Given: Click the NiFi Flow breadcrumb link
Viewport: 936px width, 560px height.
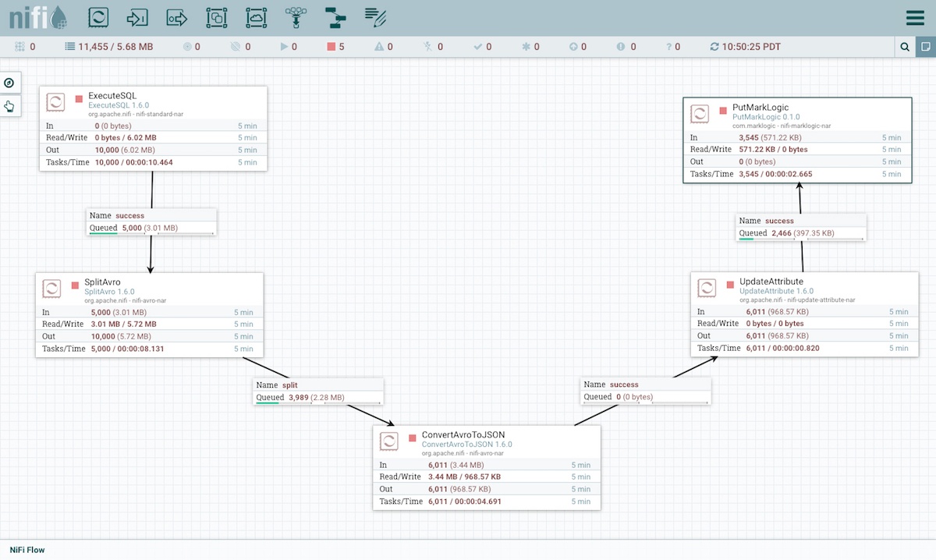Looking at the screenshot, I should point(27,550).
